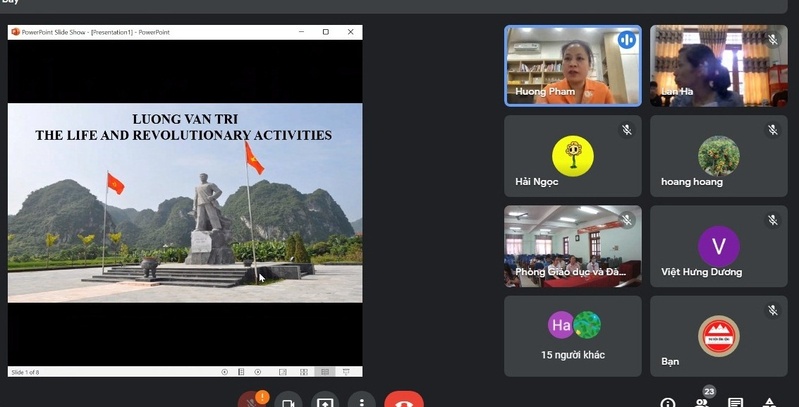Image resolution: width=800 pixels, height=407 pixels.
Task: Open slide menu icon in PowerPoint status bar
Action: pos(241,372)
